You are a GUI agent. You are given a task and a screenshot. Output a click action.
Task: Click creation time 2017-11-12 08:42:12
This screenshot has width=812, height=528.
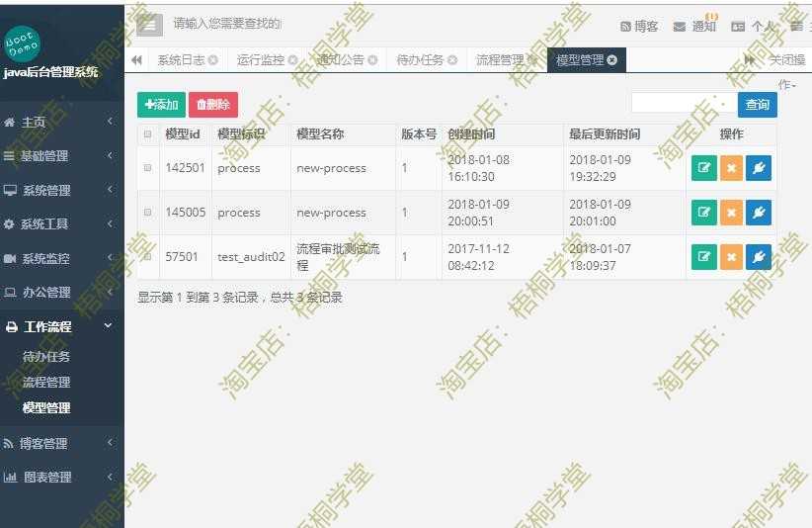point(478,257)
